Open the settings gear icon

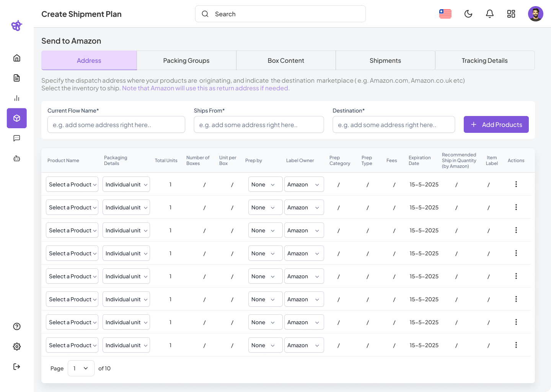(x=17, y=346)
